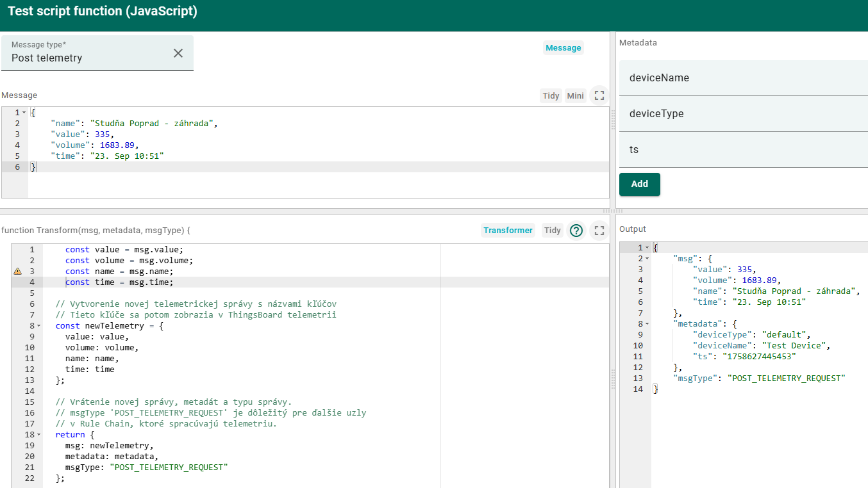Toggle fullscreen for the Transform script editor
Screen dimensions: 868x488
click(599, 231)
